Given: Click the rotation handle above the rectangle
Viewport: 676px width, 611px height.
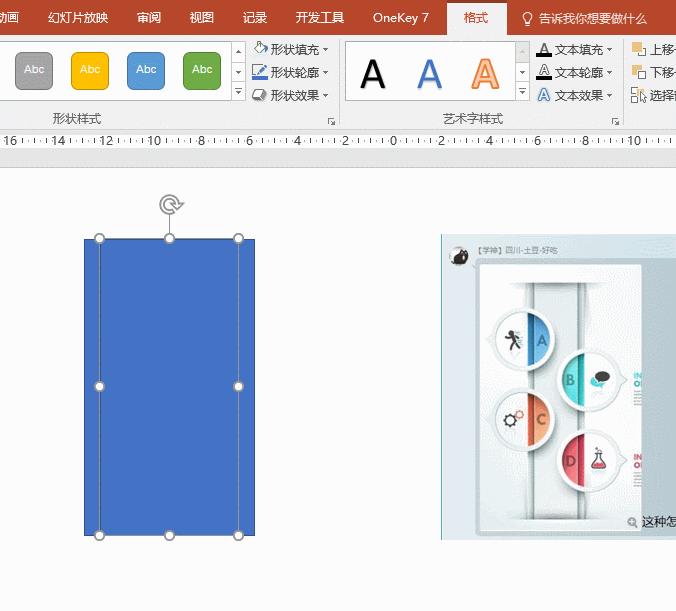Looking at the screenshot, I should pyautogui.click(x=171, y=205).
